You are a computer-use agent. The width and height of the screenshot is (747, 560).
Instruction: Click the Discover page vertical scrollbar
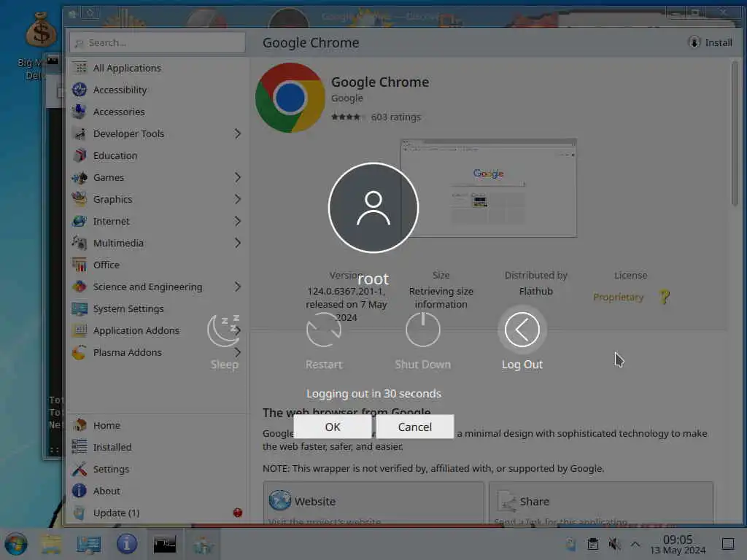735,133
